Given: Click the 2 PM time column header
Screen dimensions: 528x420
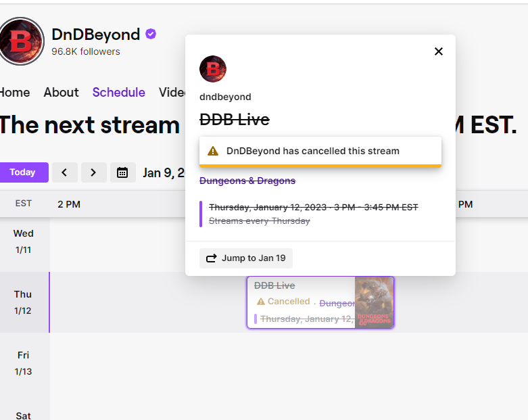Looking at the screenshot, I should [69, 204].
